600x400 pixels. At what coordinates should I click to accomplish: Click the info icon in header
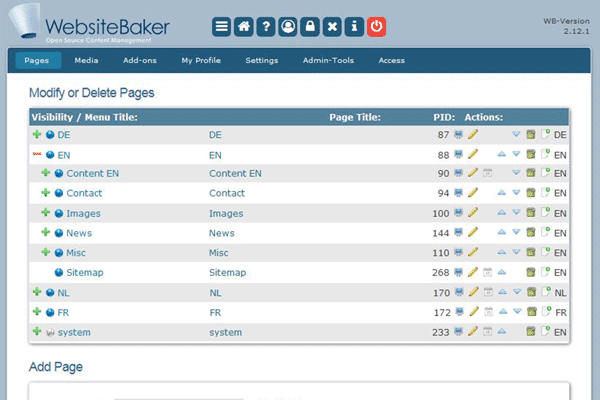click(353, 27)
